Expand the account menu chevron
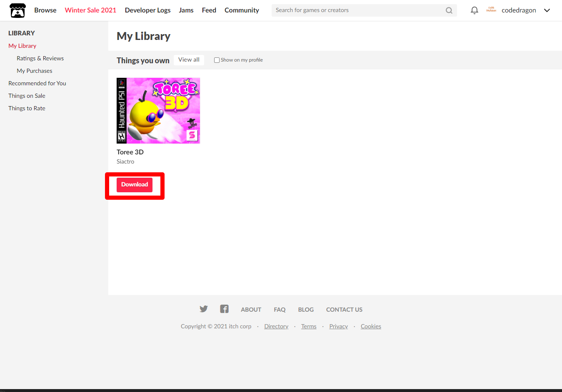The height and width of the screenshot is (392, 562). pos(547,10)
